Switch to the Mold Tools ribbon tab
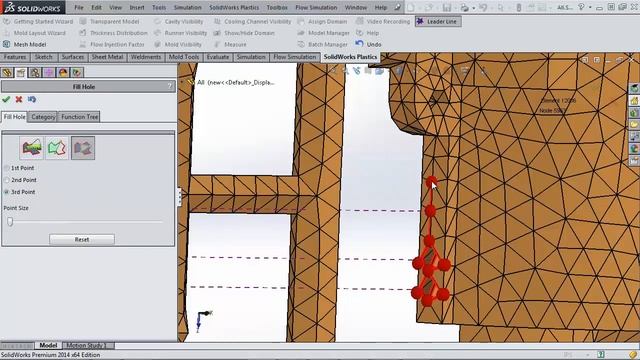This screenshot has height=360, width=640. [184, 57]
